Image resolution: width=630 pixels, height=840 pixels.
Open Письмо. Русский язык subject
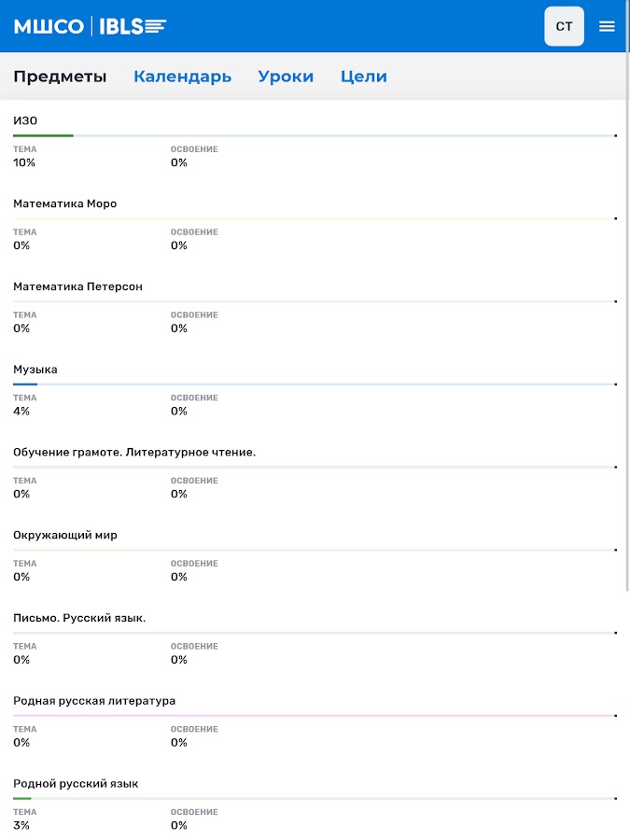click(79, 619)
